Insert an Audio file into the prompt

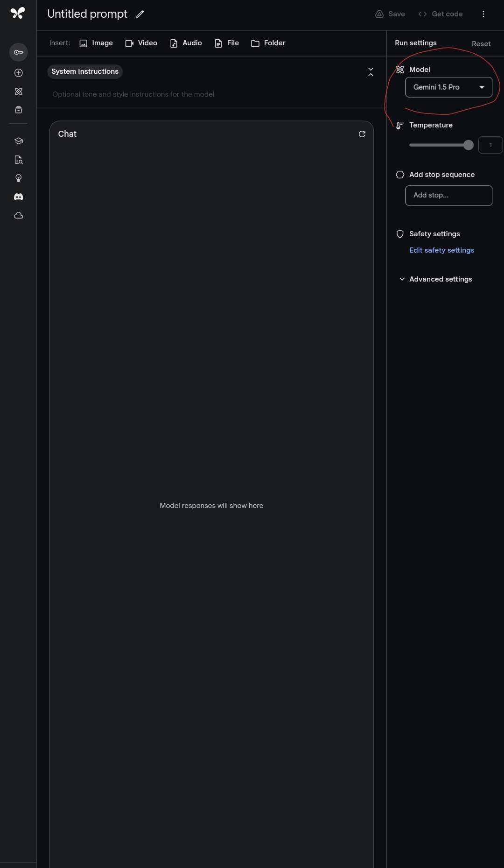[x=186, y=43]
